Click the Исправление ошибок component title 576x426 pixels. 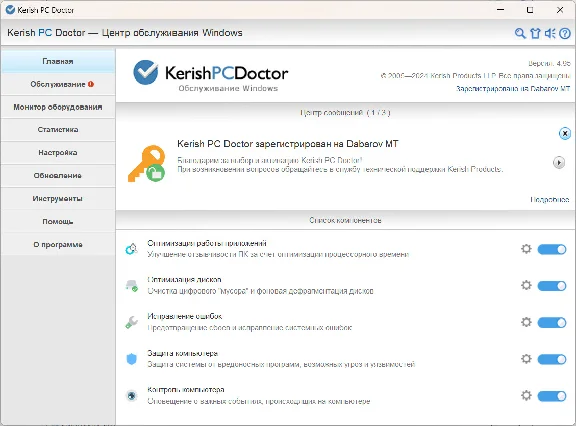pos(185,316)
